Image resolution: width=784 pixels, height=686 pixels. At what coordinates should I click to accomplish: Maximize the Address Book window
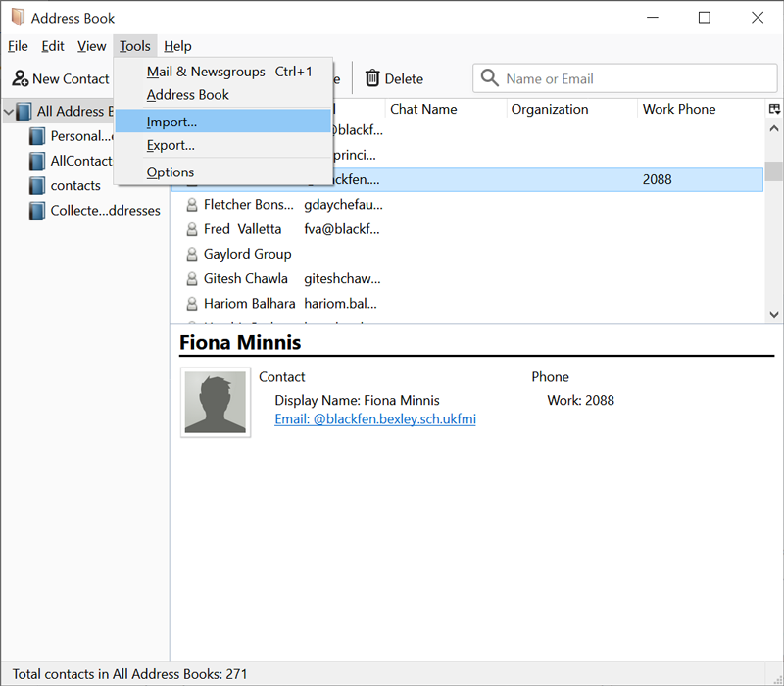[x=704, y=18]
